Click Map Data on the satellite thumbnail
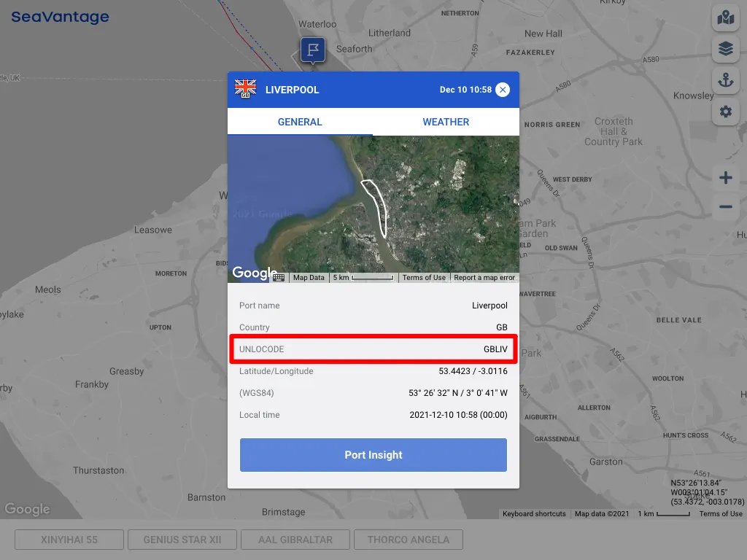The height and width of the screenshot is (560, 747). coord(309,278)
